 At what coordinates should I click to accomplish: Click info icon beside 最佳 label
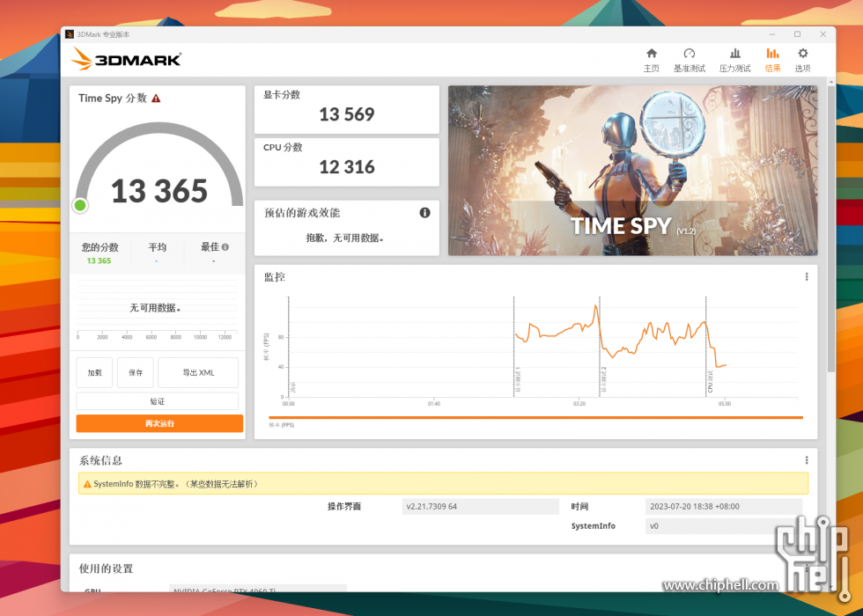[225, 247]
